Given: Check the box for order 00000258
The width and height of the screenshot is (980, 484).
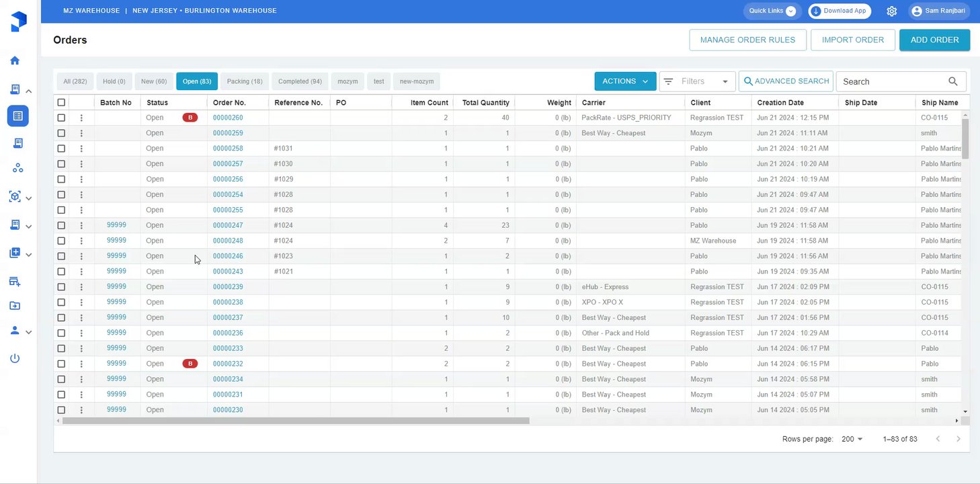Looking at the screenshot, I should point(61,149).
